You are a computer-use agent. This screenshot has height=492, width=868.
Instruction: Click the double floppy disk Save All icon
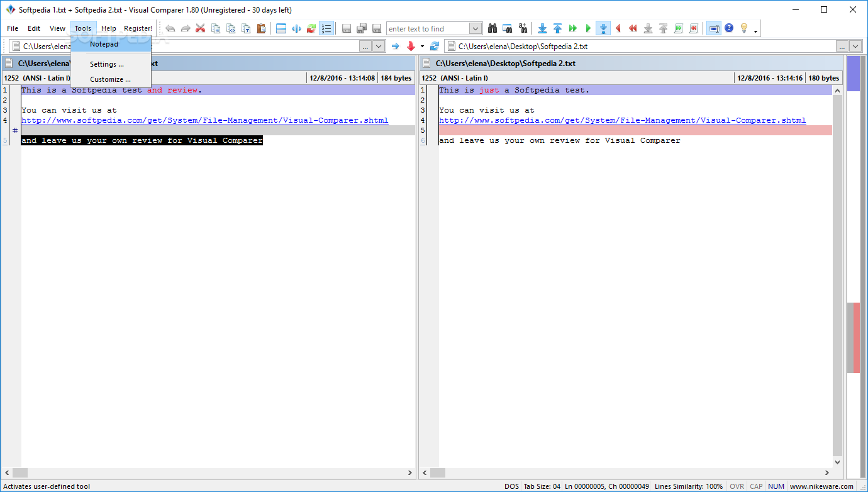(x=362, y=28)
